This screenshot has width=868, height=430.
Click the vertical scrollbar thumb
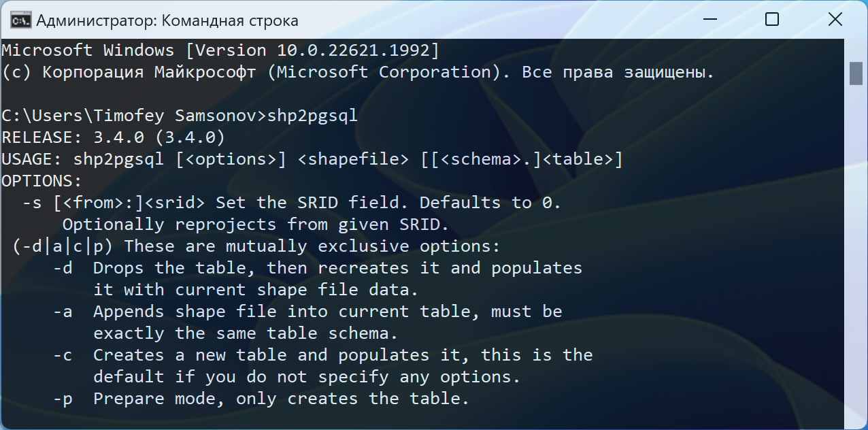point(855,73)
